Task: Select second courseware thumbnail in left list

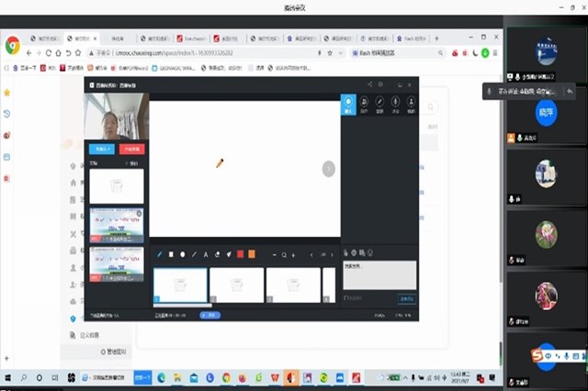Action: click(x=117, y=225)
